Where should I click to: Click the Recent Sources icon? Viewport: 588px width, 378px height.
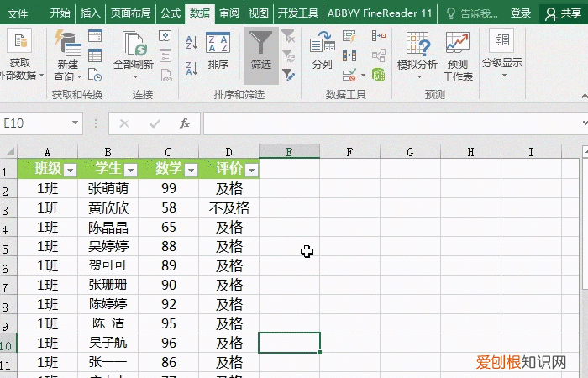95,75
